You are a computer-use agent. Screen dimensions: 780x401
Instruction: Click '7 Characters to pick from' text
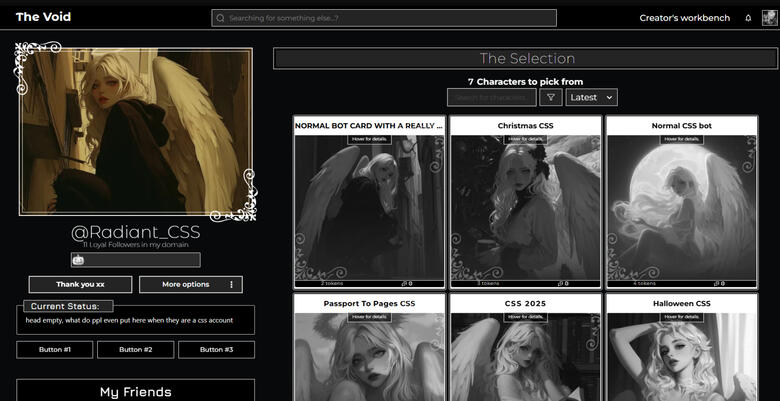coord(525,82)
